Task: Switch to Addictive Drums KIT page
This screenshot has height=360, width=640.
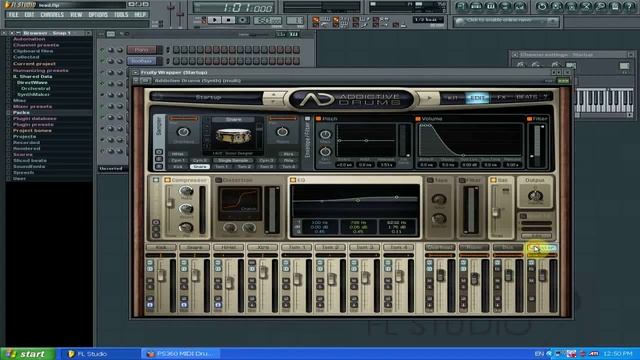Action: coord(453,98)
